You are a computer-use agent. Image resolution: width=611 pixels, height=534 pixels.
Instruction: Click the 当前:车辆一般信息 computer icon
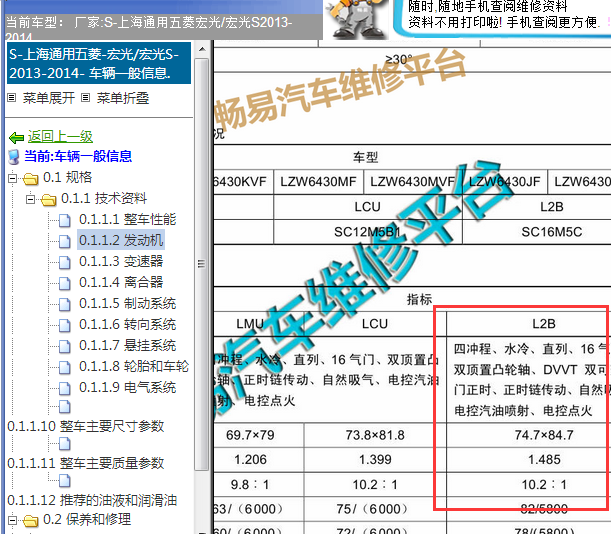coord(14,157)
